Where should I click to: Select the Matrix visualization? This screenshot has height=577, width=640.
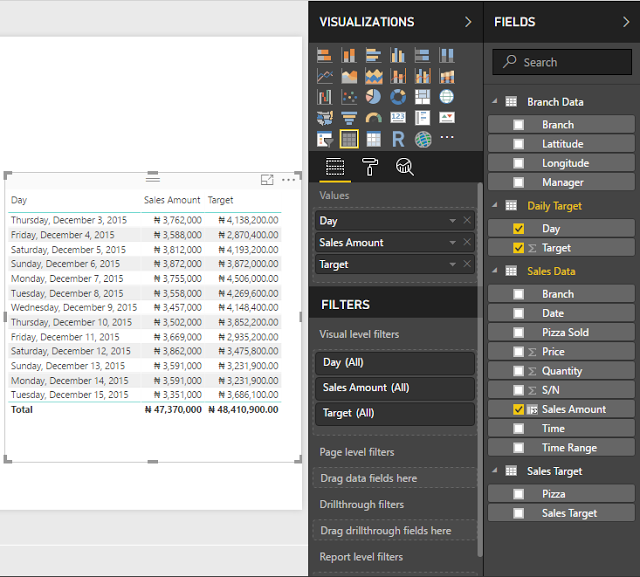click(x=373, y=139)
